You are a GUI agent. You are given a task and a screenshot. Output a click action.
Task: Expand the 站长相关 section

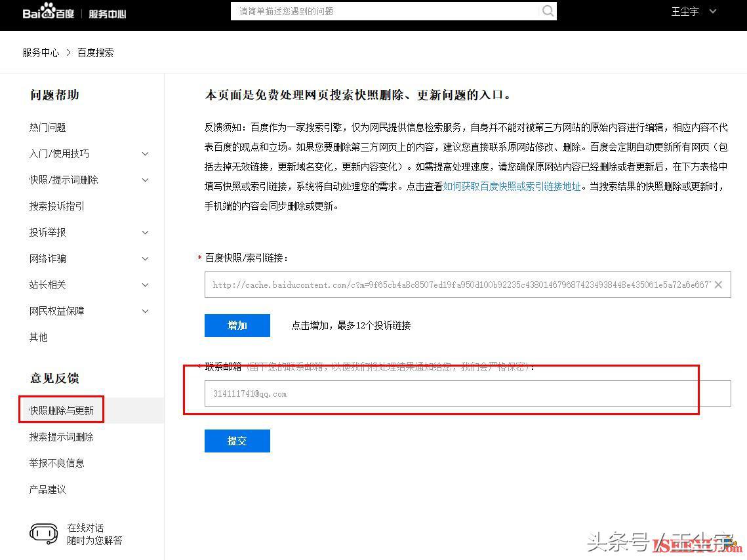coord(146,285)
